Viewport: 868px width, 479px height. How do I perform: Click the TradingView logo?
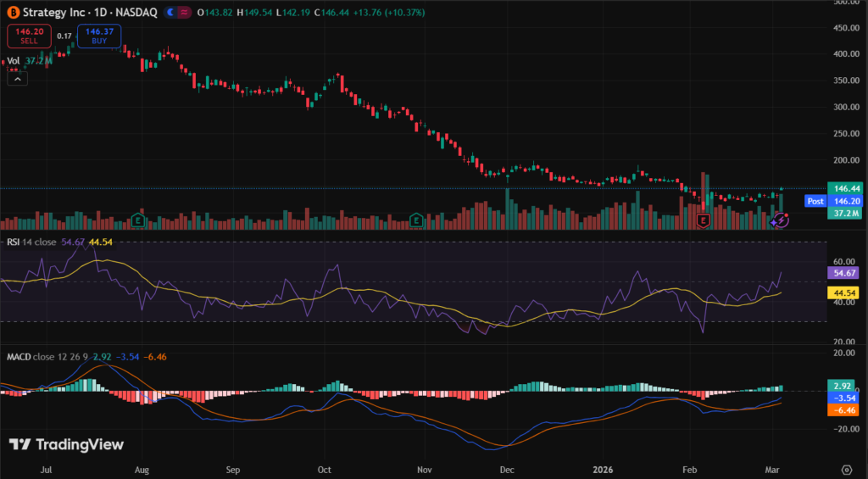pos(66,444)
